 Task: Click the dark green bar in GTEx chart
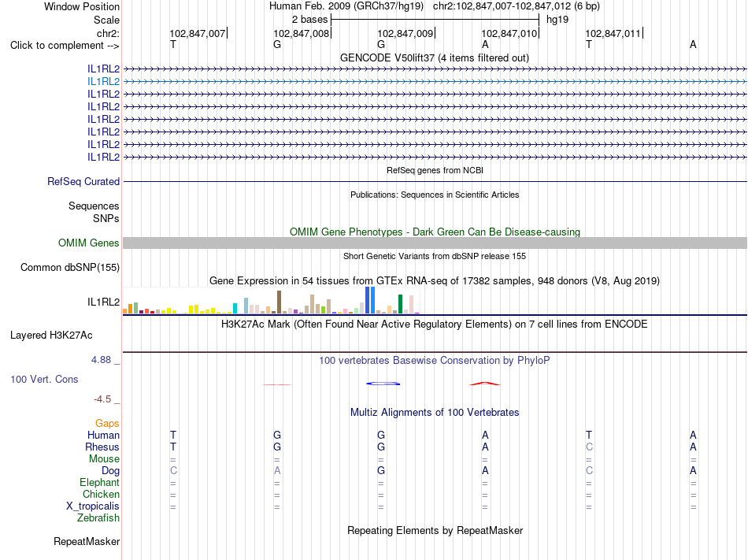coord(401,304)
